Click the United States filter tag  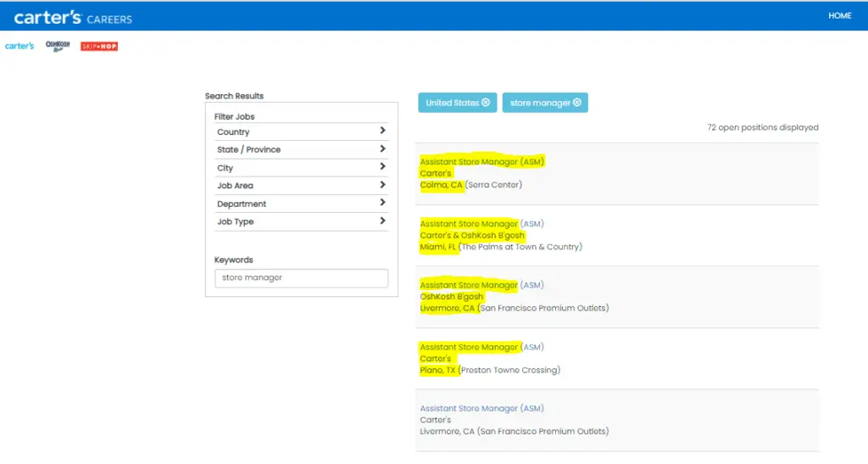tap(457, 103)
